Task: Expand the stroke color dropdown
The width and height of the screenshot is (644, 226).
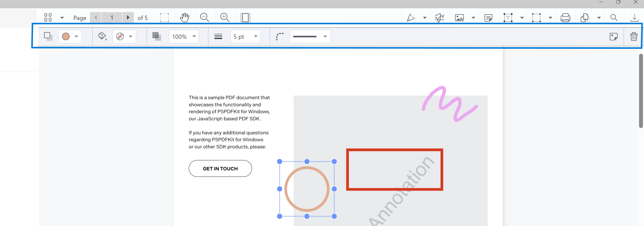Action: pyautogui.click(x=77, y=36)
